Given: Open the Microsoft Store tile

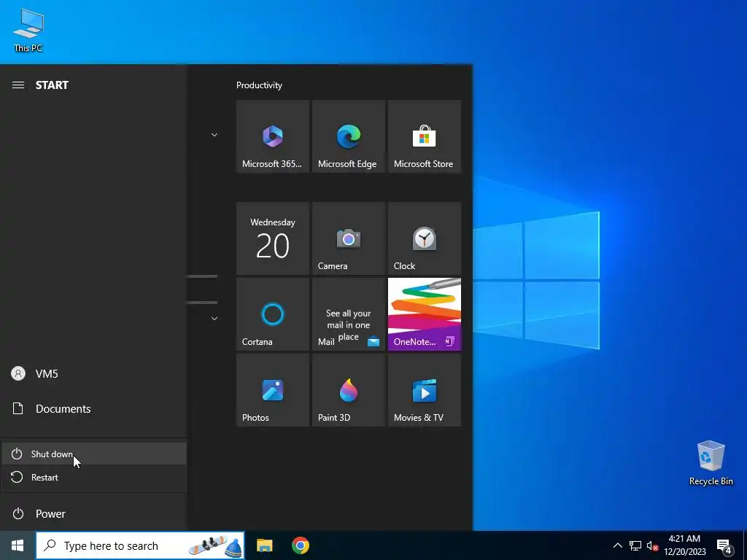Looking at the screenshot, I should tap(425, 136).
